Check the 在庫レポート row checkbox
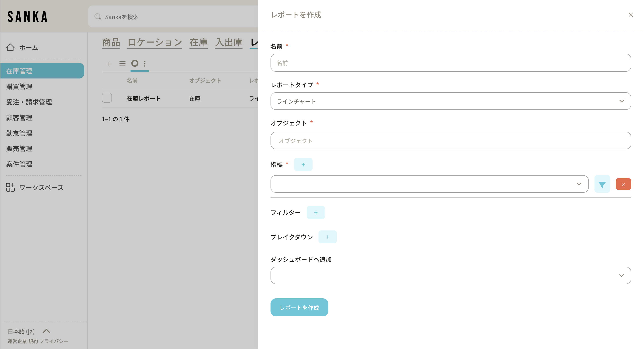Viewport: 644px width, 349px height. 107,98
